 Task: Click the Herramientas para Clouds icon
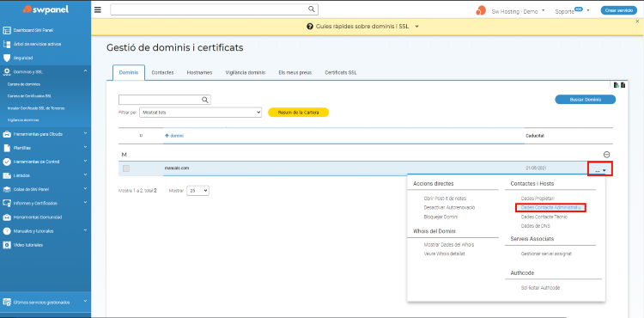point(7,134)
